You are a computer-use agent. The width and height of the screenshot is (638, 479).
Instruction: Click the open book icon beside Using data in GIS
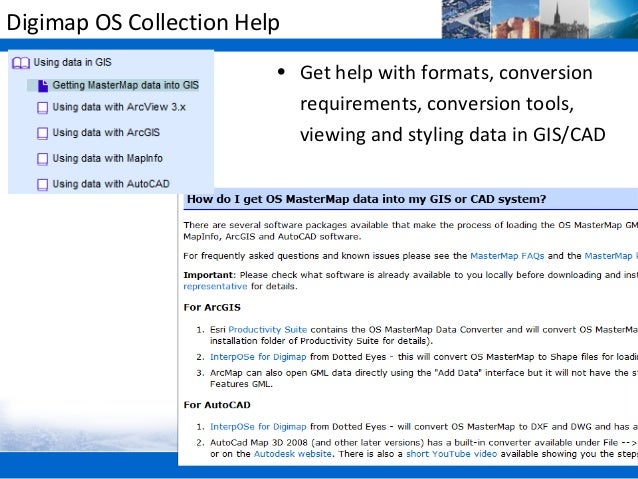tap(21, 63)
